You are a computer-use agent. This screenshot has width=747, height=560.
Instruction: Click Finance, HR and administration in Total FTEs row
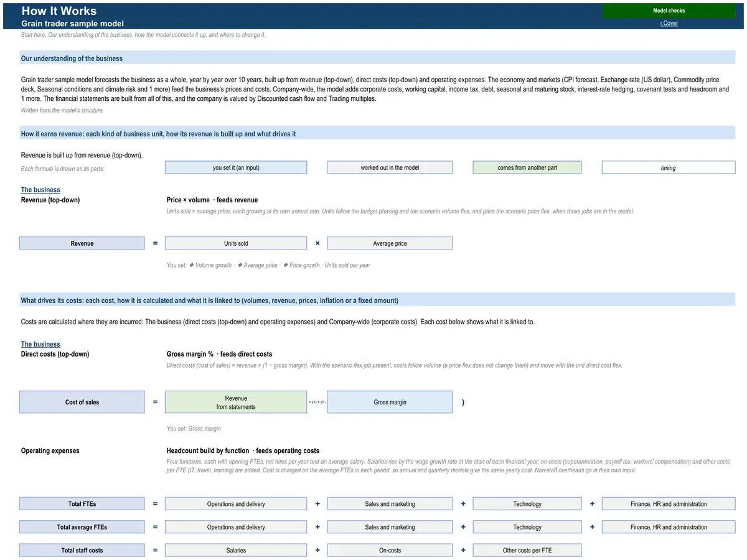(669, 504)
